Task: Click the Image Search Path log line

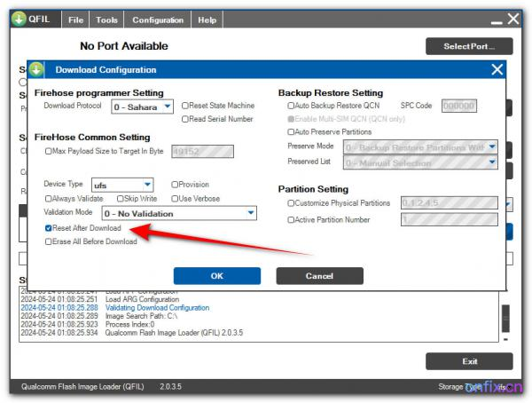Action: click(142, 316)
